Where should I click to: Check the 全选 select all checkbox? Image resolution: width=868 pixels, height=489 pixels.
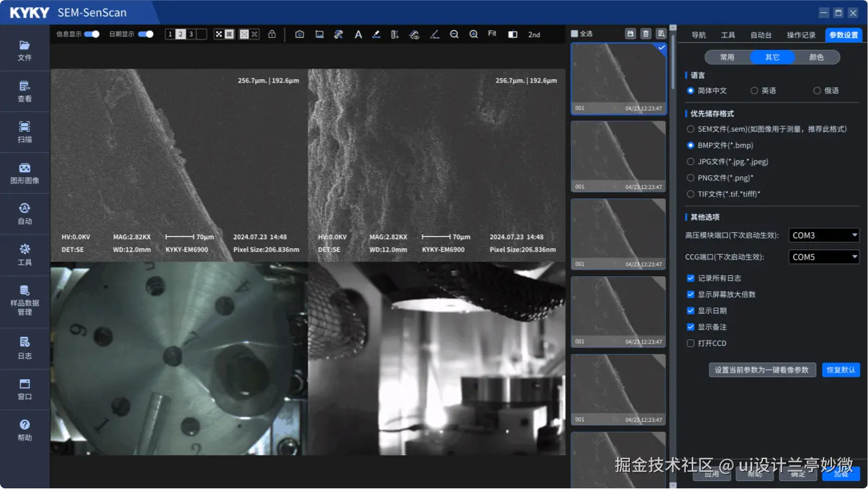coord(575,33)
